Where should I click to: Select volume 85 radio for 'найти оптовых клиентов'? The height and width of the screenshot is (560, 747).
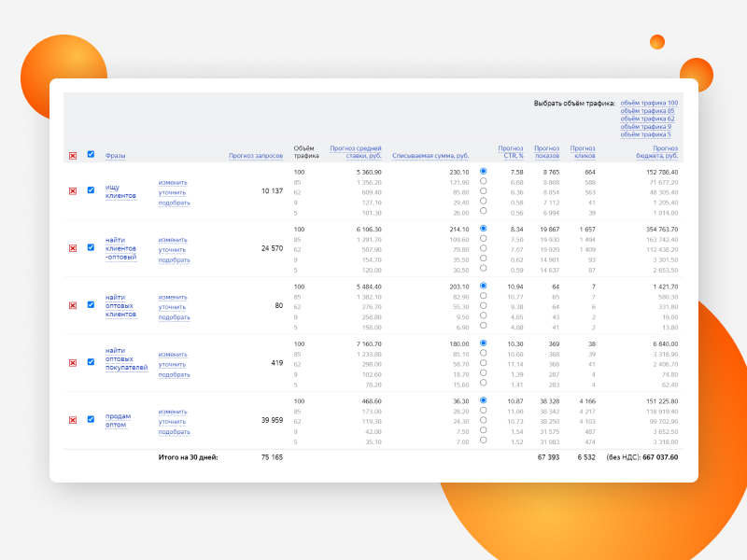click(483, 296)
